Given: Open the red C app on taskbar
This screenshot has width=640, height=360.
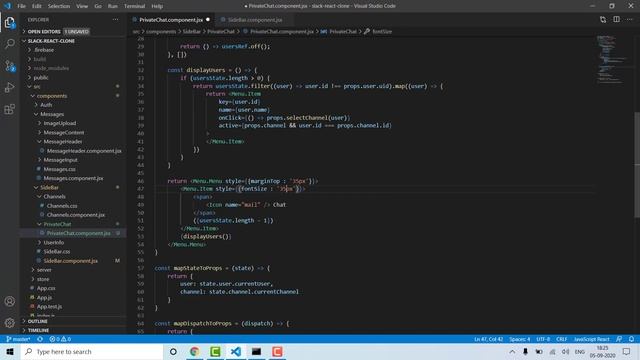Looking at the screenshot, I should [x=277, y=352].
